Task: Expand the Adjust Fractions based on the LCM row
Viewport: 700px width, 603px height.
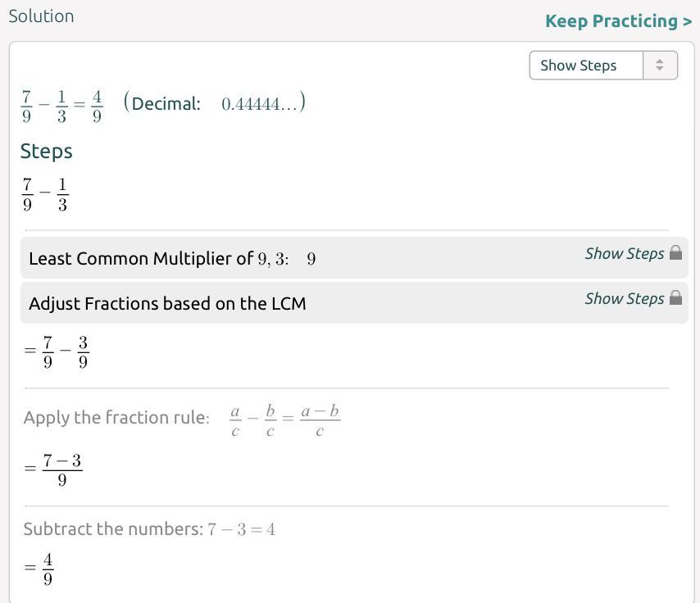Action: [x=167, y=304]
